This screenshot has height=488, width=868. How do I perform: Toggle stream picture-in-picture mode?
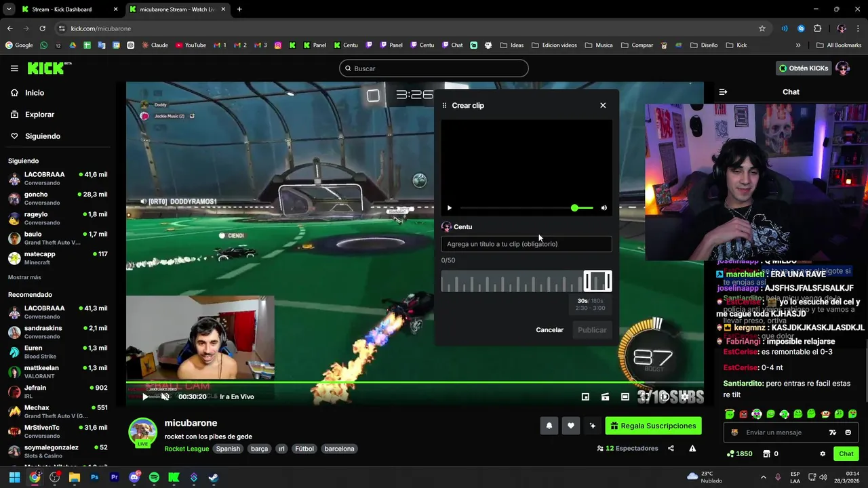585,396
